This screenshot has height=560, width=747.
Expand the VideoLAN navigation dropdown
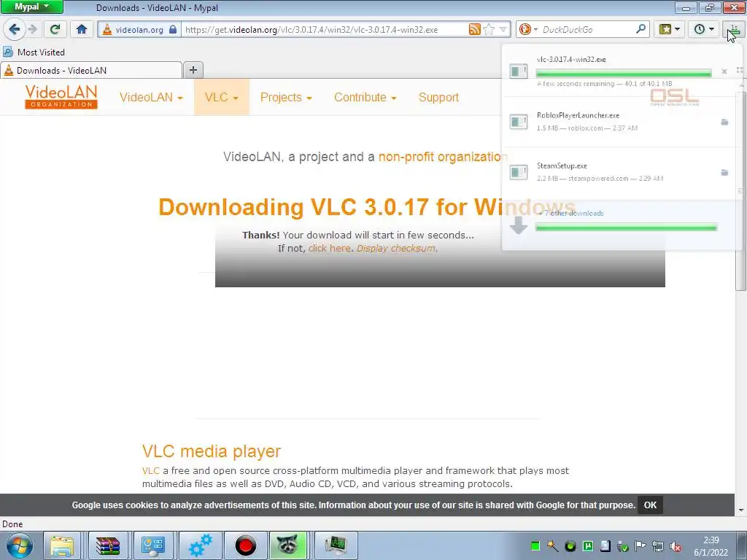click(151, 97)
